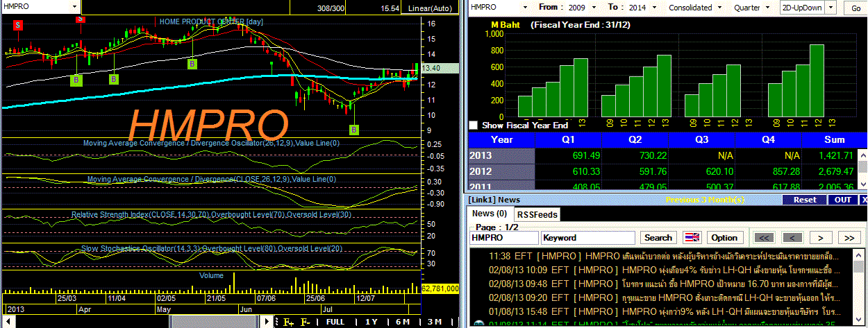Viewport: 868px width, 328px height.
Task: Go to first news page with << button
Action: pyautogui.click(x=764, y=238)
